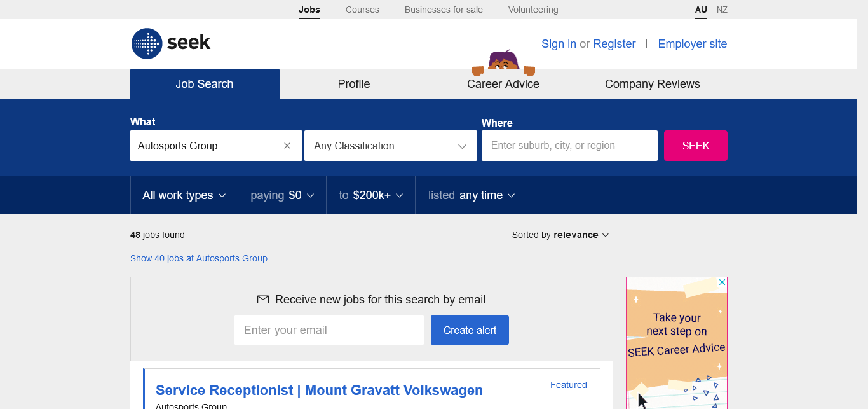Close the Career Advice advertisement
Image resolution: width=868 pixels, height=409 pixels.
[722, 282]
